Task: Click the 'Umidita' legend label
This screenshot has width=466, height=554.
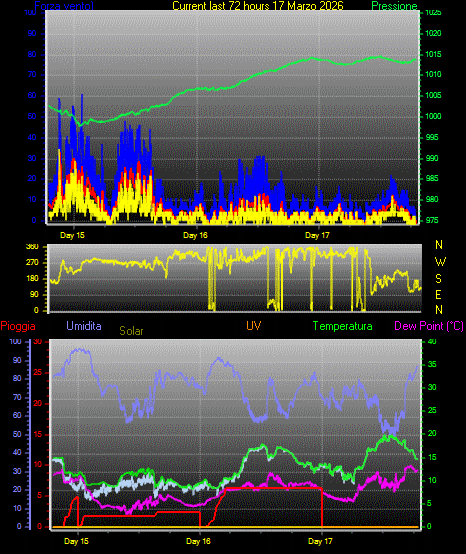Action: (84, 325)
